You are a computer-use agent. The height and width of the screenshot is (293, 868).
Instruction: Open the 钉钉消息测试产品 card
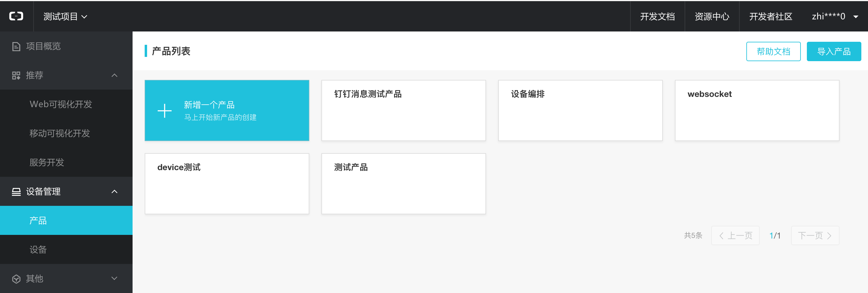click(x=403, y=110)
